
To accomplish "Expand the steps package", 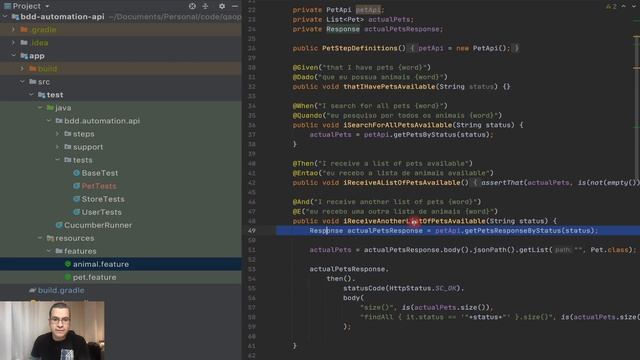I will pos(58,134).
